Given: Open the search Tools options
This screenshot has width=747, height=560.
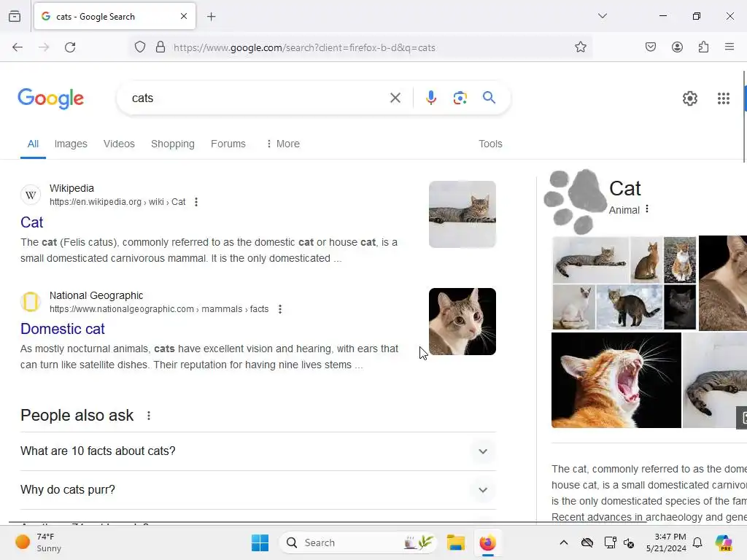Looking at the screenshot, I should pos(490,144).
